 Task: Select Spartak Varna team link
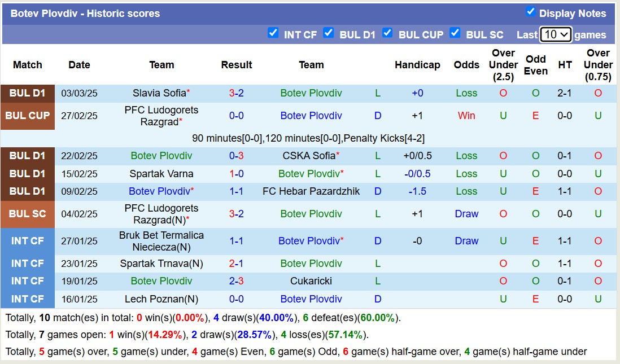point(161,174)
